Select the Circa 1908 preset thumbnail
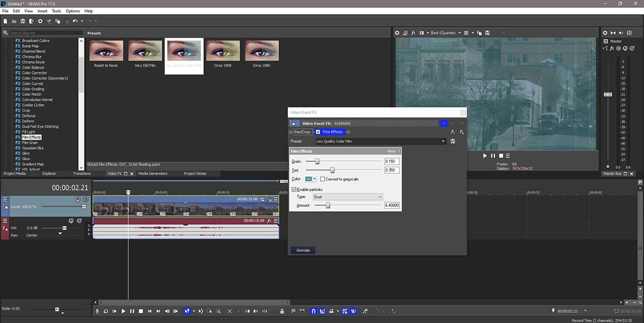Image resolution: width=644 pixels, height=323 pixels. (223, 54)
